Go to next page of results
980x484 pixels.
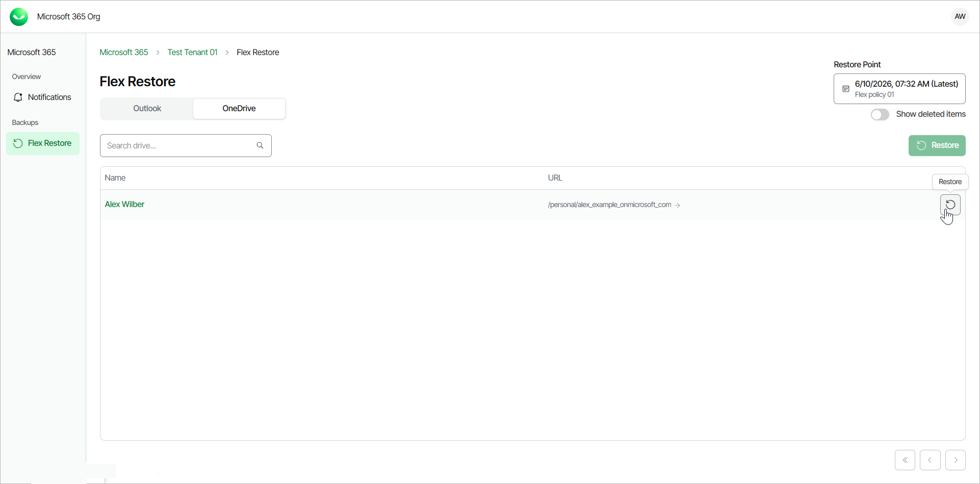(x=956, y=460)
